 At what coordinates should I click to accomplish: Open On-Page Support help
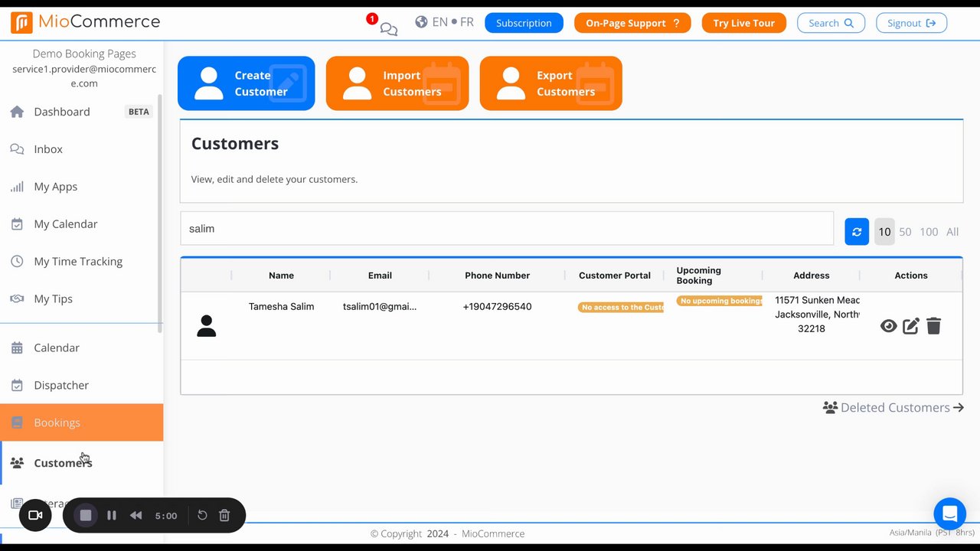(632, 23)
